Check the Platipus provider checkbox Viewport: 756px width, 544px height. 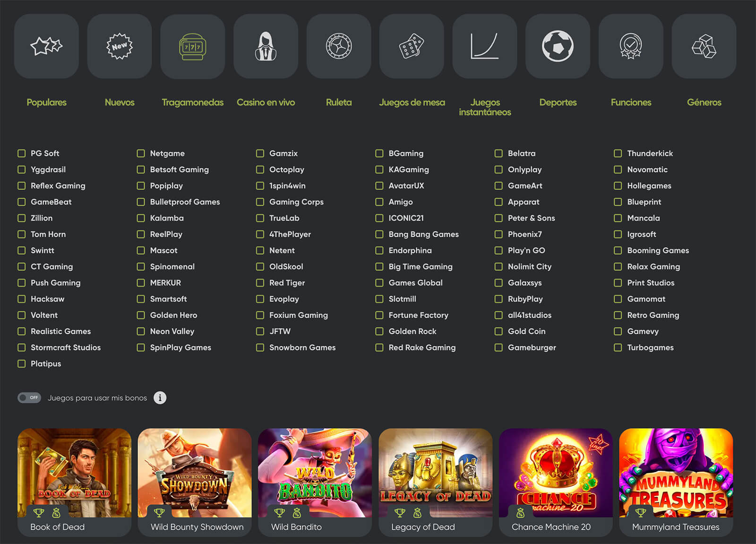click(x=21, y=363)
